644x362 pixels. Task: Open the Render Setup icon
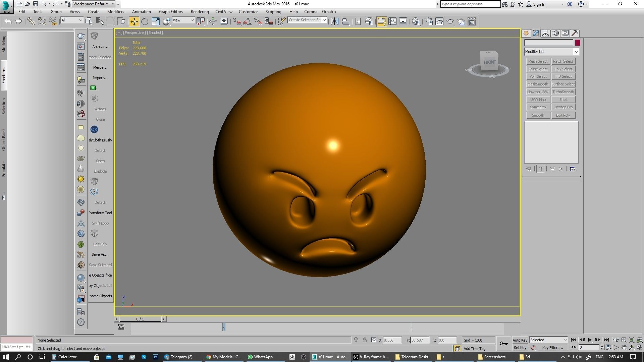(429, 21)
